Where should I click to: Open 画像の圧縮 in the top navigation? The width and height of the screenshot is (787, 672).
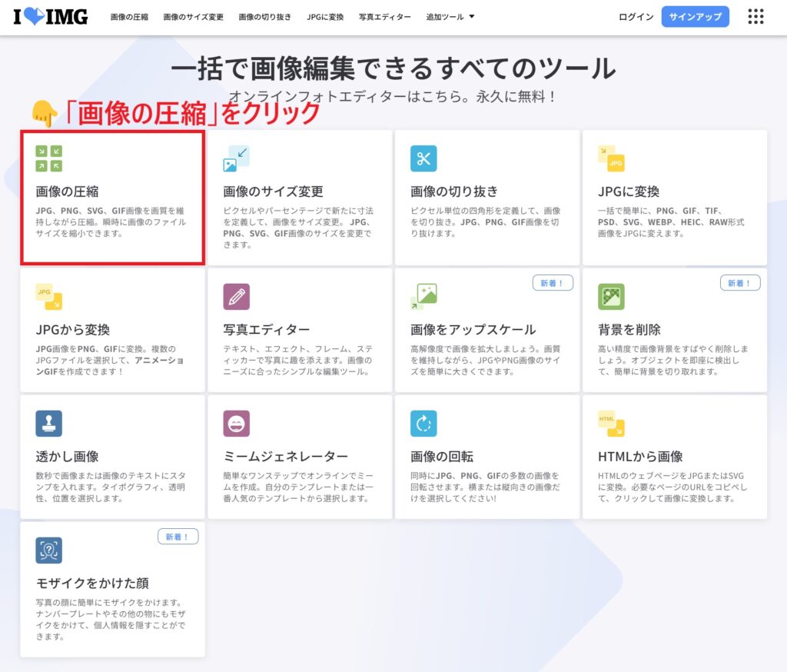[x=129, y=17]
